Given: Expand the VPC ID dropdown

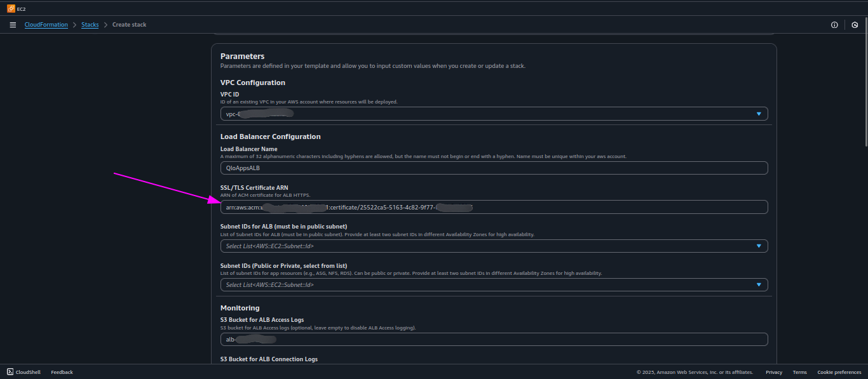Looking at the screenshot, I should pos(494,114).
